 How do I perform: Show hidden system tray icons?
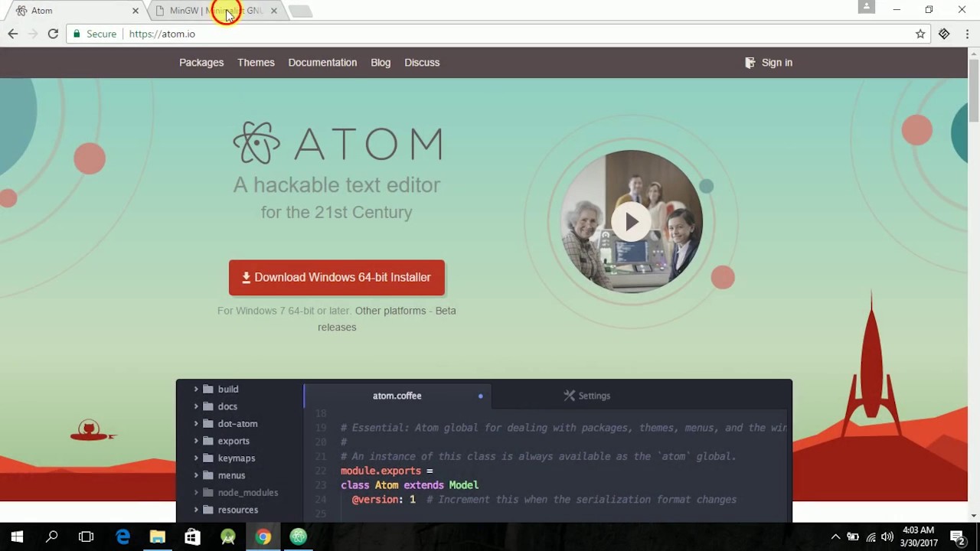tap(835, 537)
